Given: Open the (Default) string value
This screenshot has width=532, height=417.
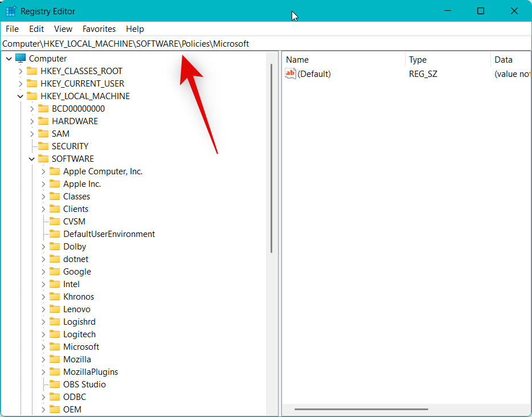Looking at the screenshot, I should 314,73.
